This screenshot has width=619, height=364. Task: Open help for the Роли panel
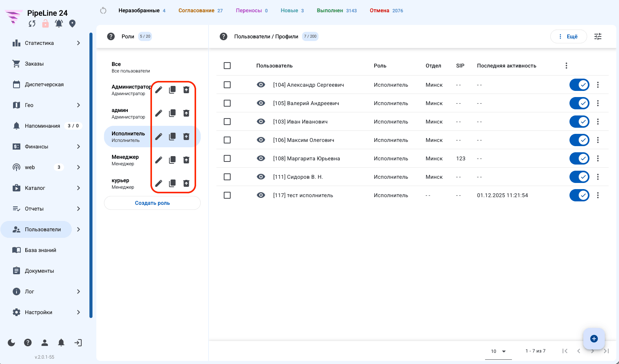click(111, 36)
